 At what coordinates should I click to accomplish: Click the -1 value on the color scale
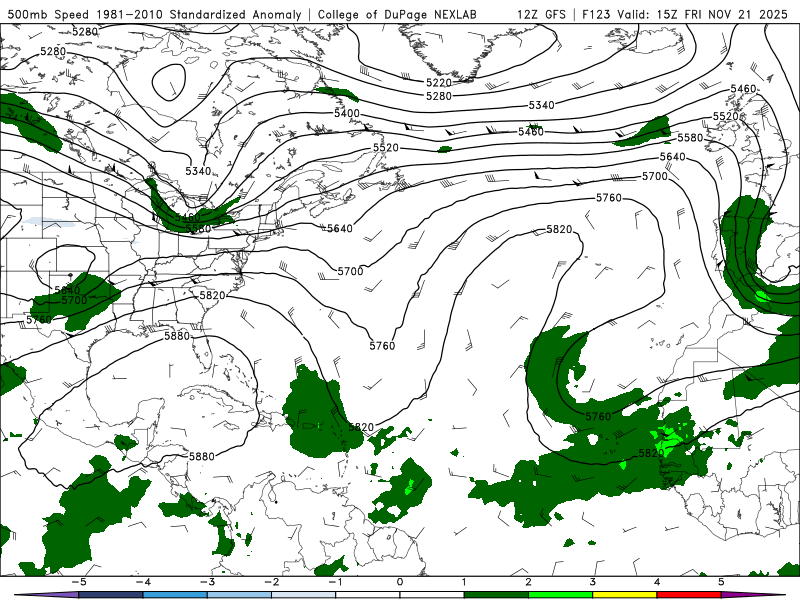(x=335, y=582)
